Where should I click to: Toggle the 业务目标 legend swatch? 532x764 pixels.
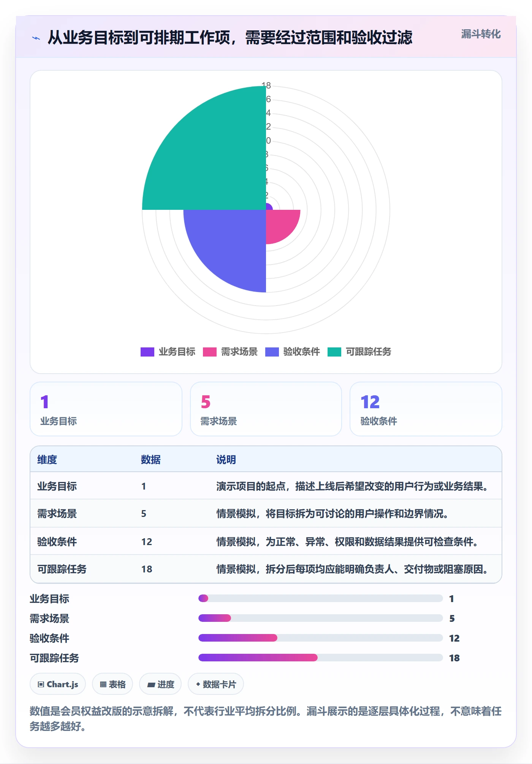coord(147,352)
